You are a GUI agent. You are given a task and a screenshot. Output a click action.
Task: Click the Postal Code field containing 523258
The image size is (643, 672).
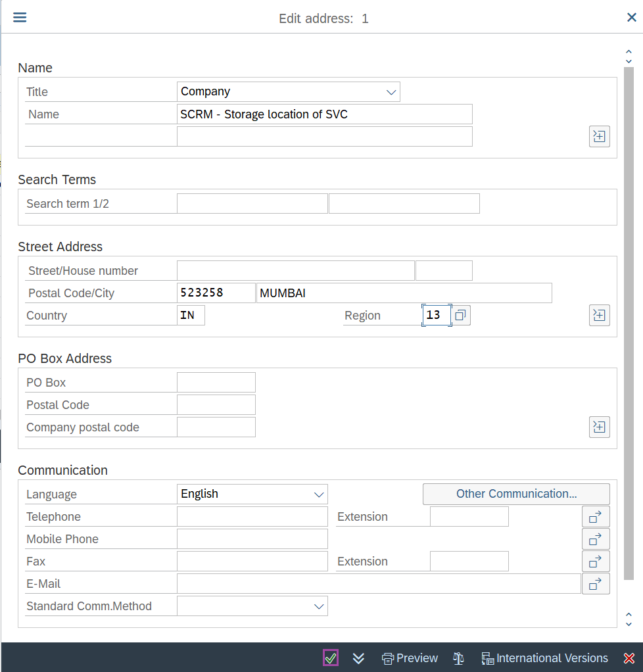[x=216, y=293]
